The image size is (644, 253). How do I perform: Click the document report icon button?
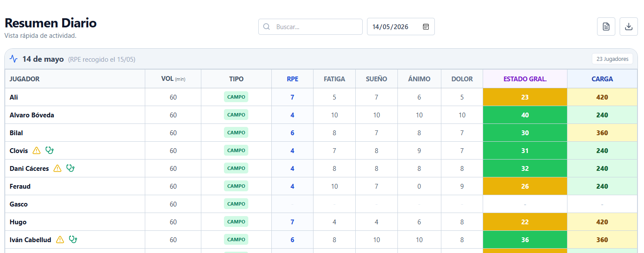point(606,27)
